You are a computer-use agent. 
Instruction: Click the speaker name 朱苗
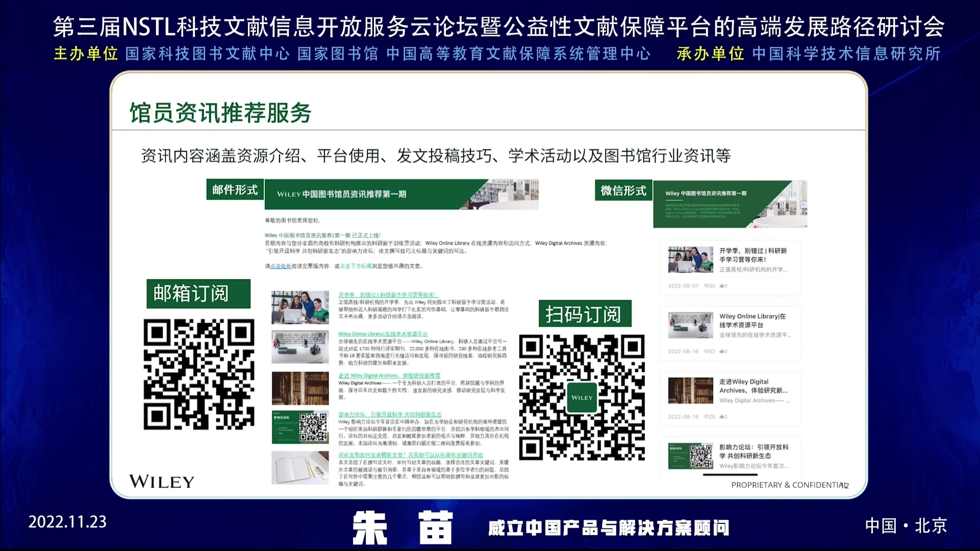pos(403,528)
